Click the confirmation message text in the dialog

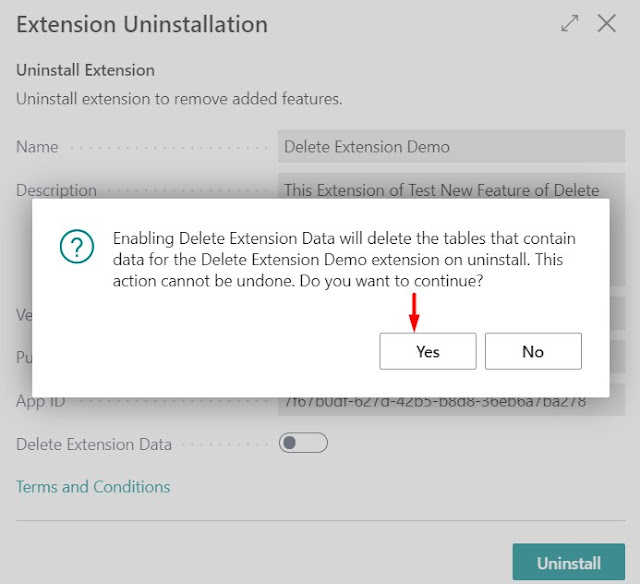click(345, 260)
